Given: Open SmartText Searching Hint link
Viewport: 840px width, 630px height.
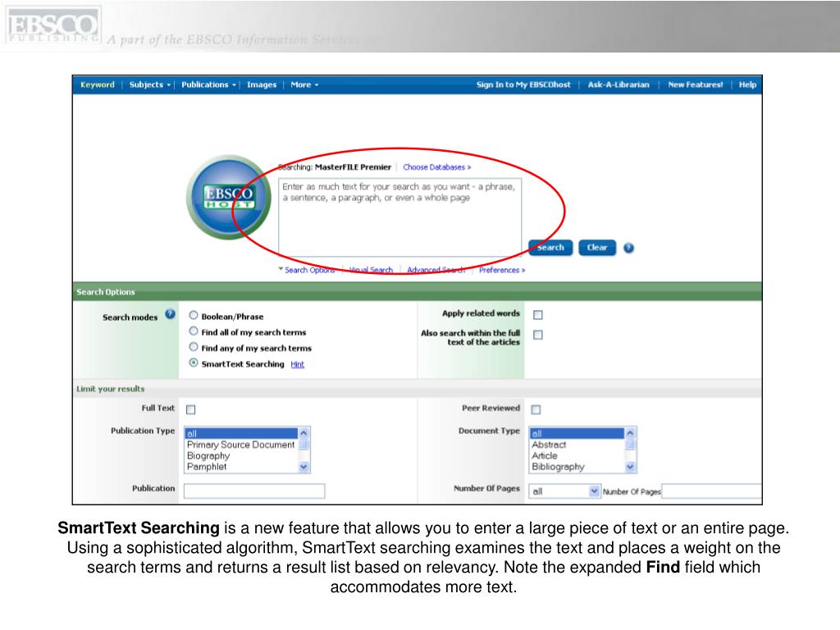Looking at the screenshot, I should [x=297, y=364].
